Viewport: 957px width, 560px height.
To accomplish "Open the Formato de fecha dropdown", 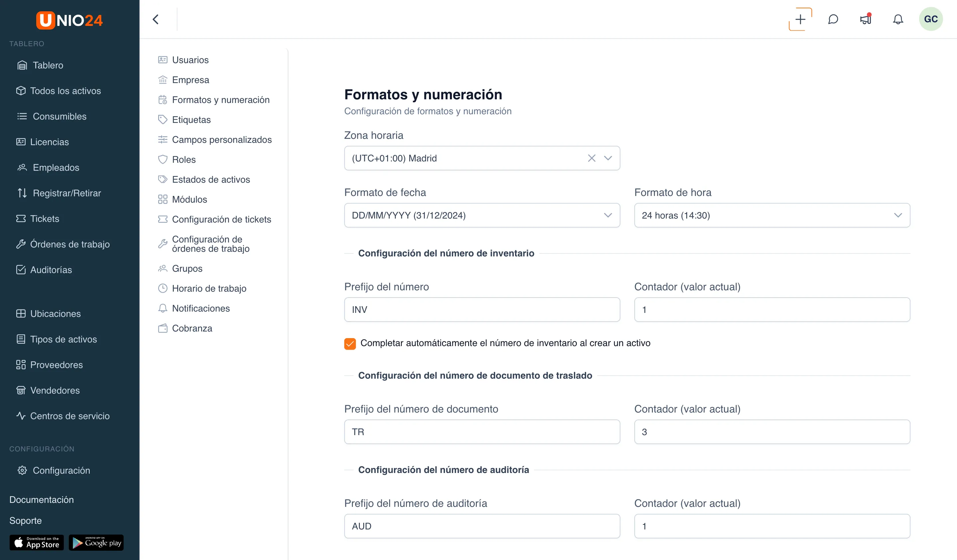I will pos(482,215).
